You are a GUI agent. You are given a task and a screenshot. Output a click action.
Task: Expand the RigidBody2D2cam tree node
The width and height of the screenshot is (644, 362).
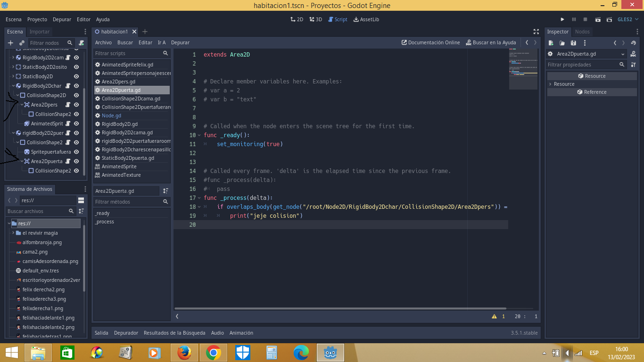[x=13, y=58]
